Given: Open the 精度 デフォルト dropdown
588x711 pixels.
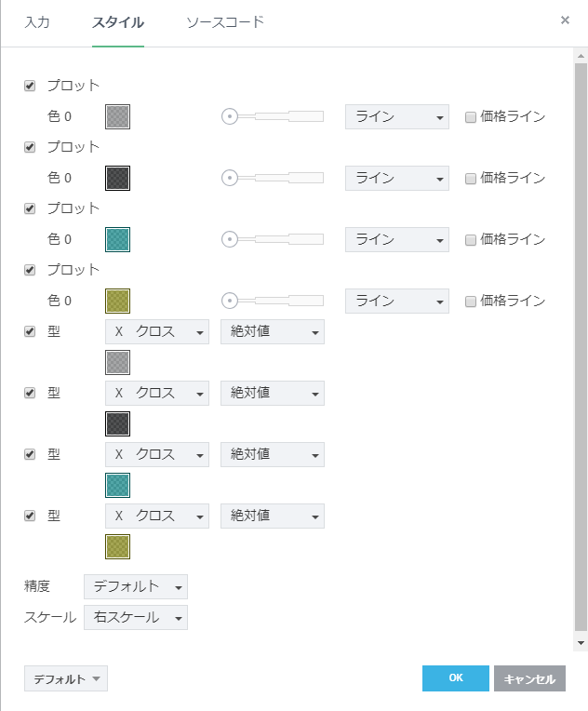Looking at the screenshot, I should tap(136, 586).
